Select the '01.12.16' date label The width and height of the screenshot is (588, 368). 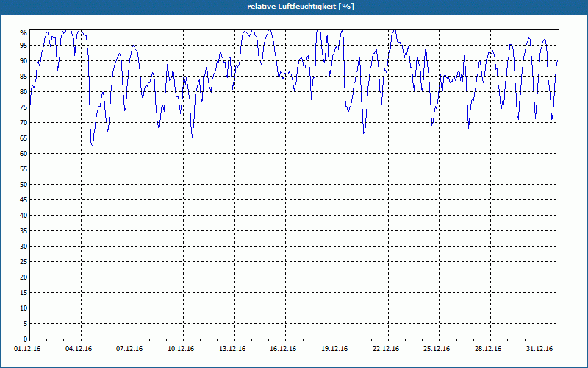point(27,349)
